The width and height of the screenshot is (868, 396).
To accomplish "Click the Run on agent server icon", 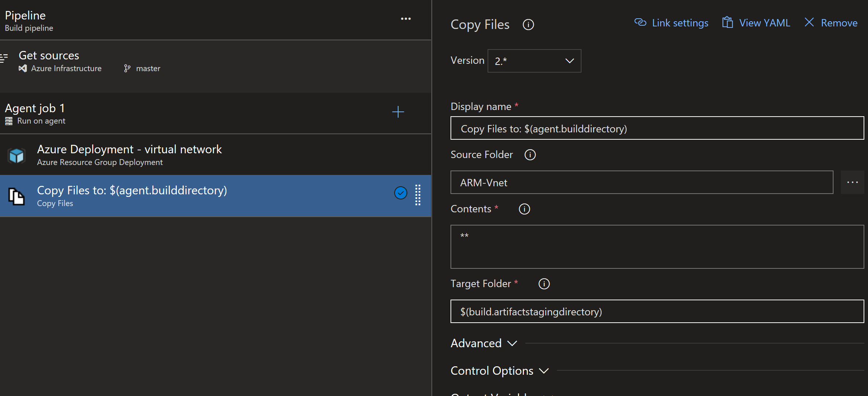I will [x=9, y=121].
